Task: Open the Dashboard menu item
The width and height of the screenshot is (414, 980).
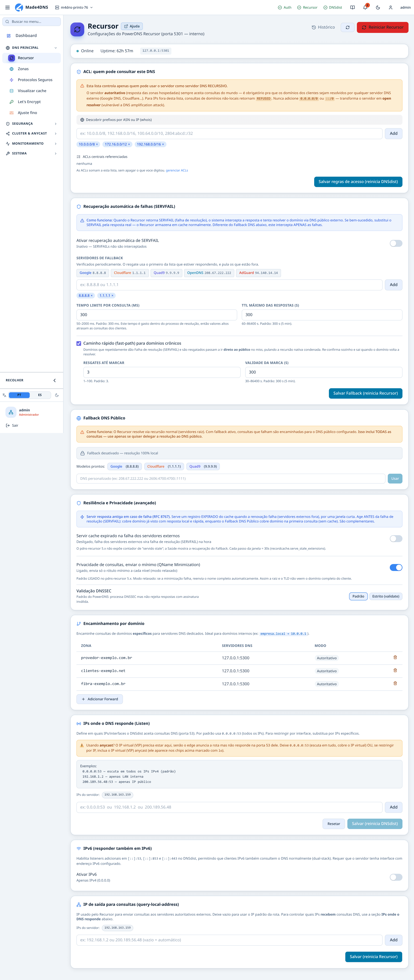Action: click(x=32, y=36)
